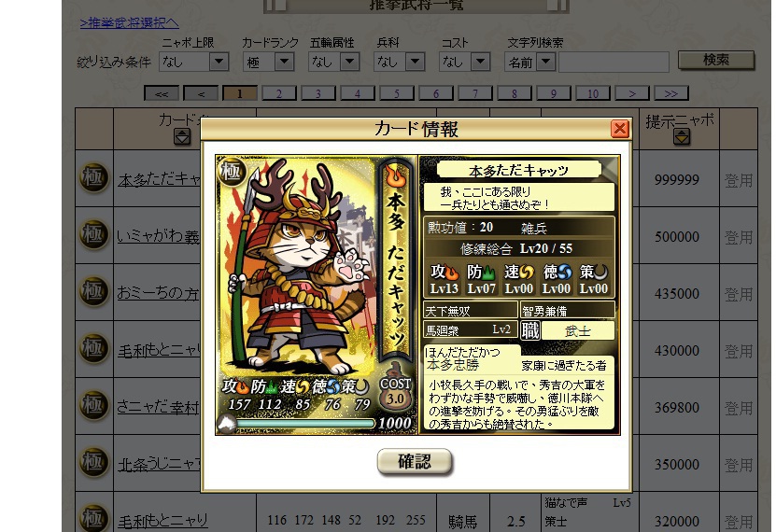Go to page 2 of results
Viewport: 776px width, 532px height.
tap(279, 93)
